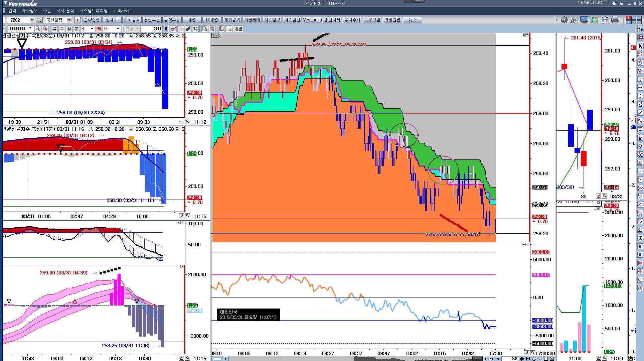Click the pencil edit icon under the main chart

[527, 353]
